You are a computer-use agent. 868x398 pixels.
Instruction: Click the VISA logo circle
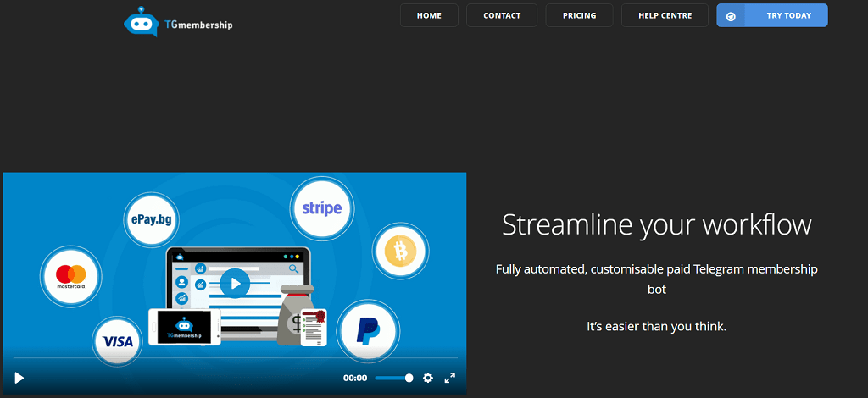117,341
